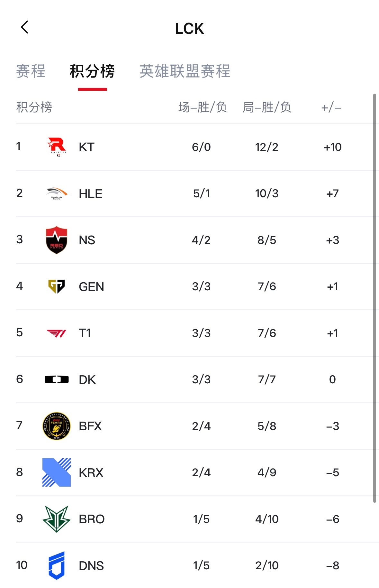Viewport: 379px width, 588px height.
Task: Open the HLE team name link
Action: click(x=91, y=194)
